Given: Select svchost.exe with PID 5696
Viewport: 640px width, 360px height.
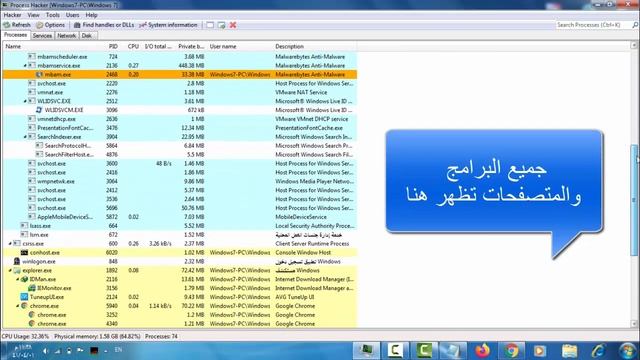Looking at the screenshot, I should click(x=180, y=208).
